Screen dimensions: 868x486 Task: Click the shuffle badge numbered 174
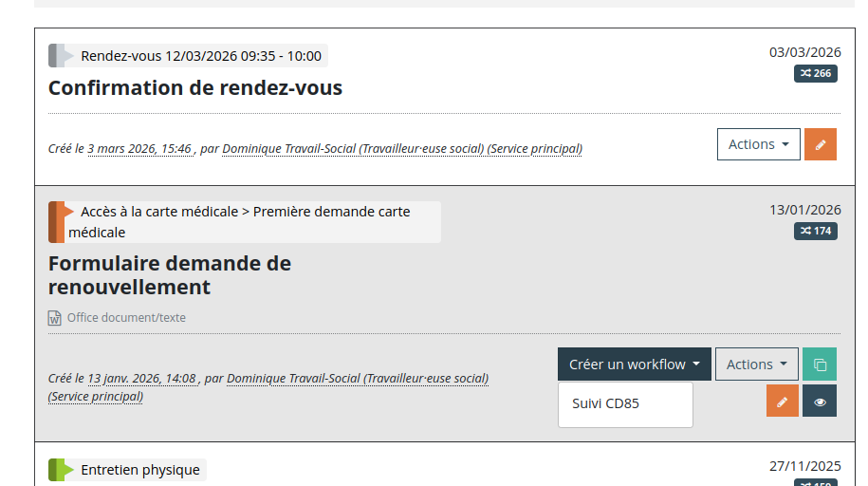(815, 231)
